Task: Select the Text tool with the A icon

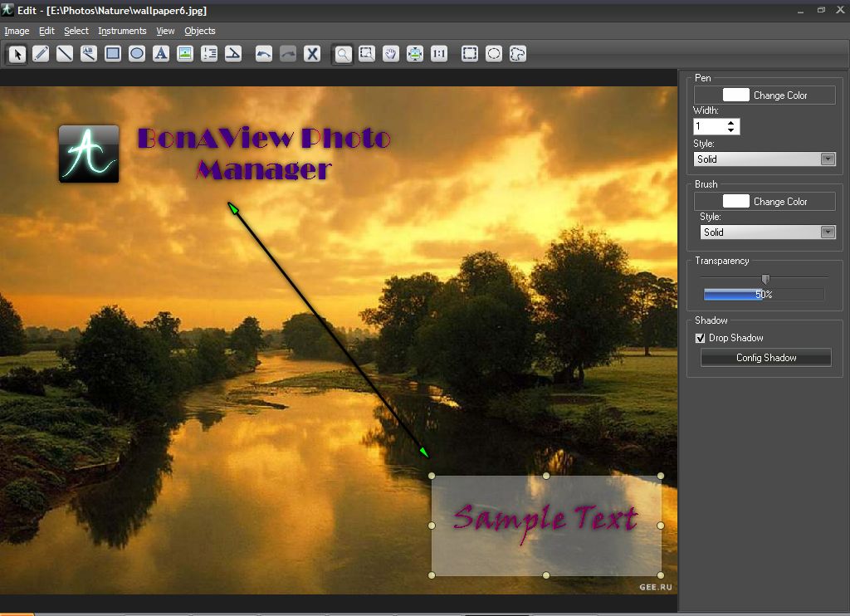Action: click(x=161, y=54)
